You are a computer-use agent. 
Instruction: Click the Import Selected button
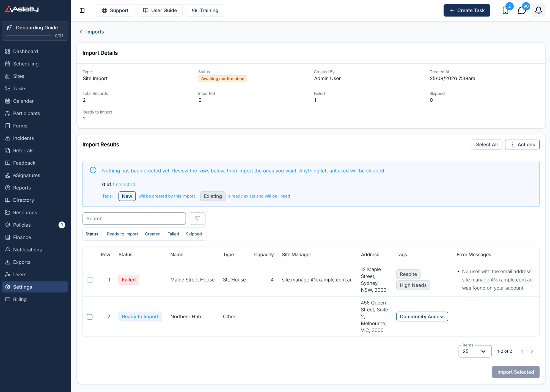click(x=516, y=372)
